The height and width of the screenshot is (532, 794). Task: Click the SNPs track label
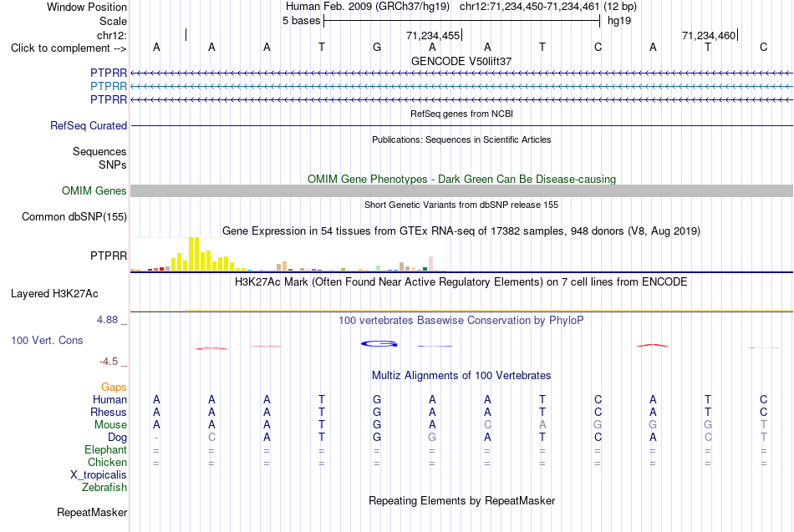(113, 165)
